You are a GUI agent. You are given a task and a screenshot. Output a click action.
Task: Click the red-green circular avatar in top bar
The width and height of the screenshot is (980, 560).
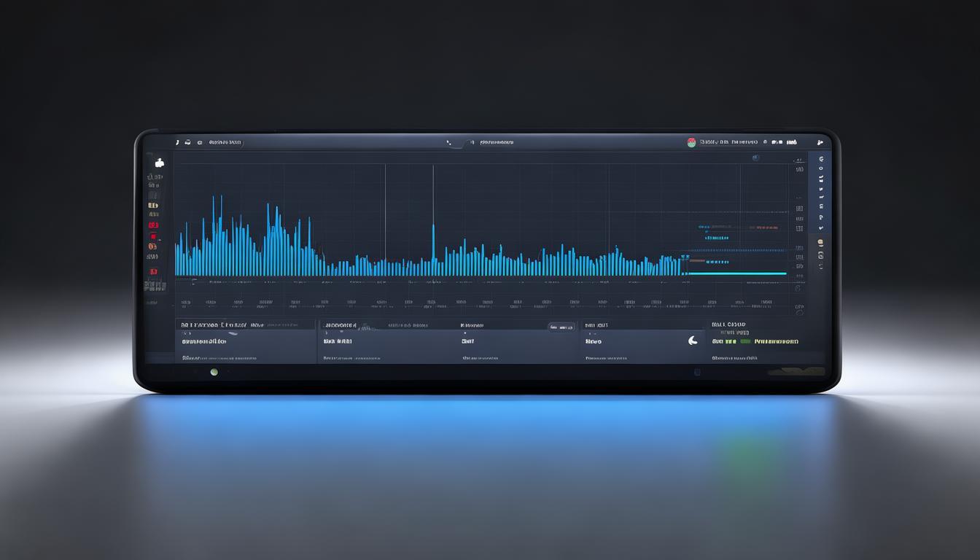(691, 143)
